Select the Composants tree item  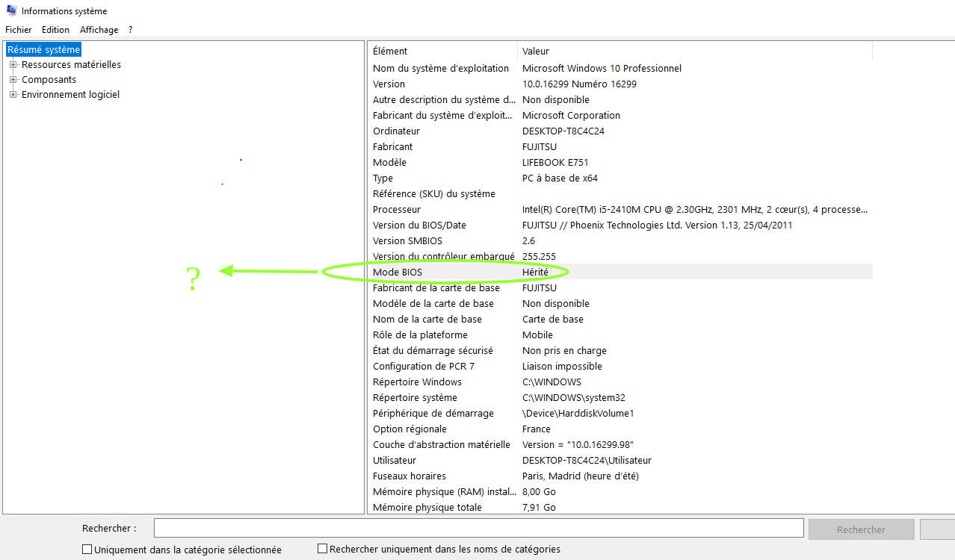pyautogui.click(x=49, y=80)
